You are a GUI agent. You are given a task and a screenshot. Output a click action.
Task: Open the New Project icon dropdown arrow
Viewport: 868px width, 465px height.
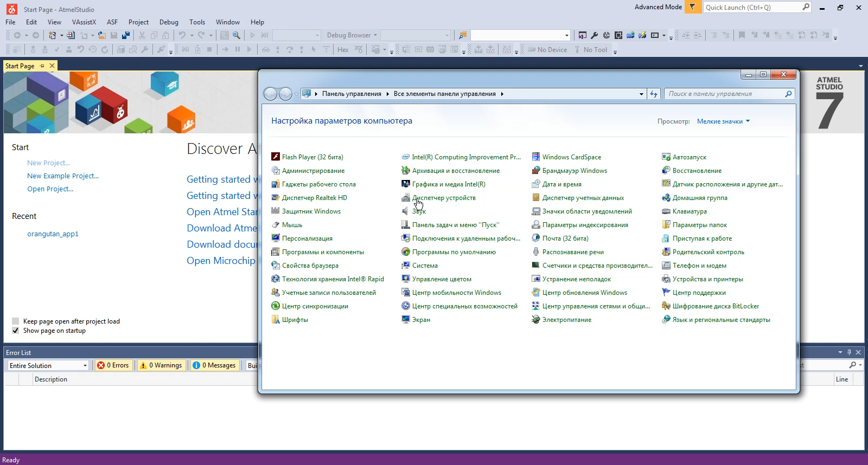tap(61, 35)
